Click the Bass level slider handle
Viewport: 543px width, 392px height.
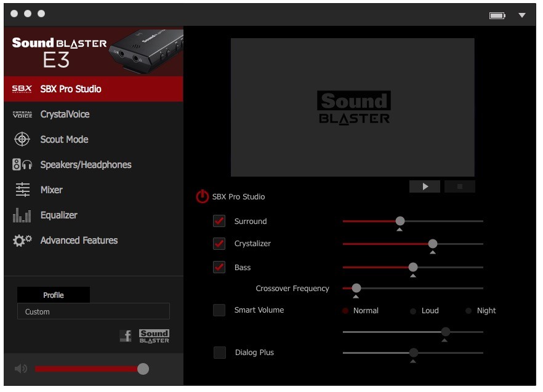point(413,267)
